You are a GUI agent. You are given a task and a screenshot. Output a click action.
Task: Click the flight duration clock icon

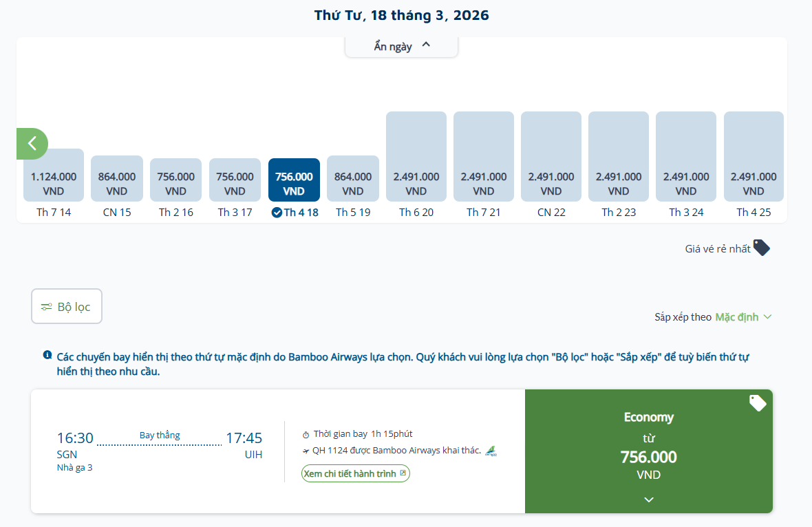coord(306,435)
